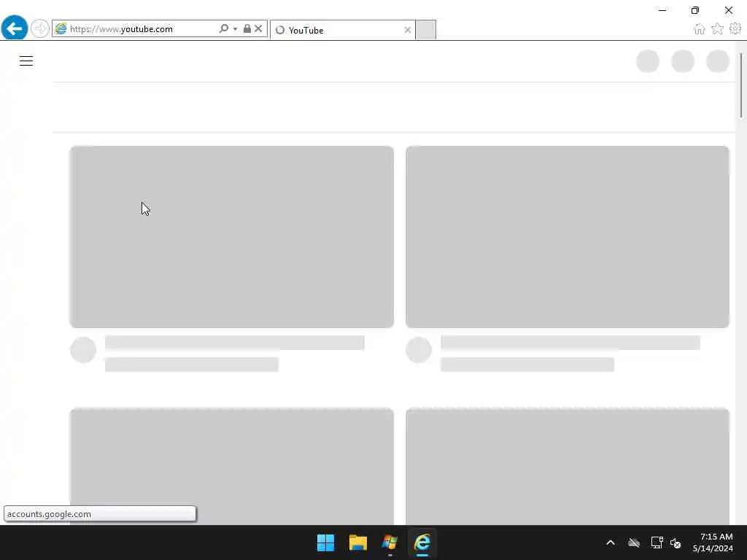Screen dimensions: 747x560
Task: Show hidden system tray icons
Action: pos(611,542)
